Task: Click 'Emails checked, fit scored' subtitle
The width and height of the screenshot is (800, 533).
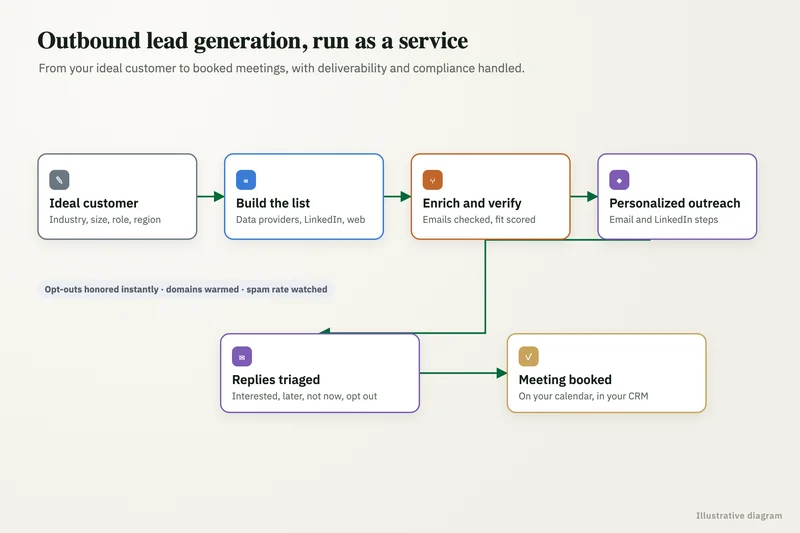Action: [x=479, y=220]
